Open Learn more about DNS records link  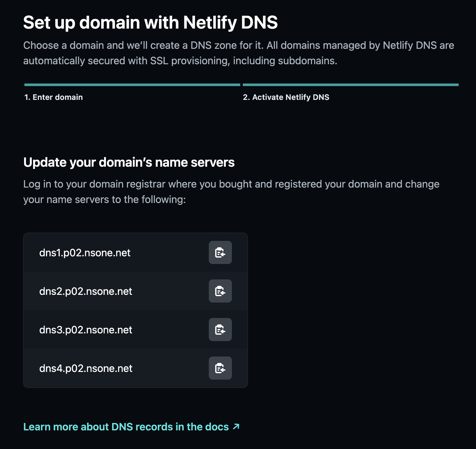tap(126, 427)
